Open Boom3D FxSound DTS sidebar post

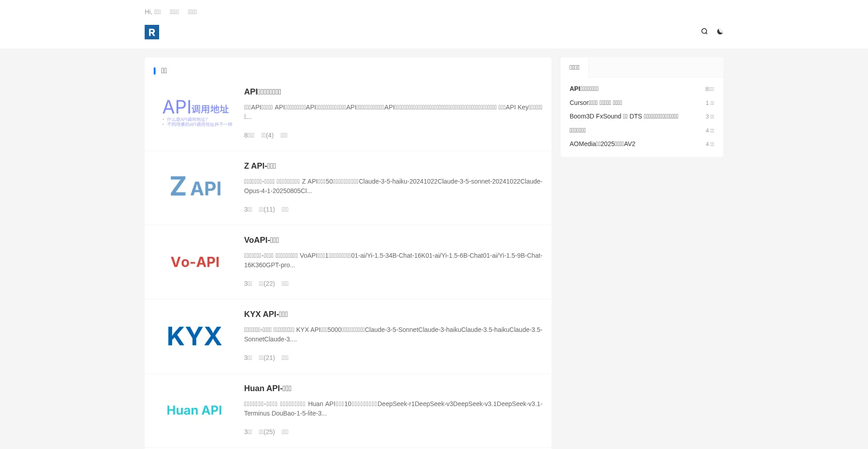(x=623, y=116)
